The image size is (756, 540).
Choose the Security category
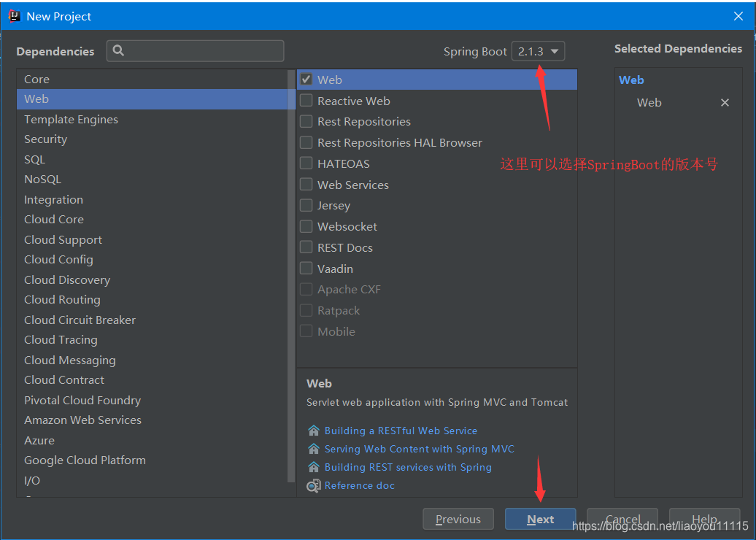[x=152, y=139]
